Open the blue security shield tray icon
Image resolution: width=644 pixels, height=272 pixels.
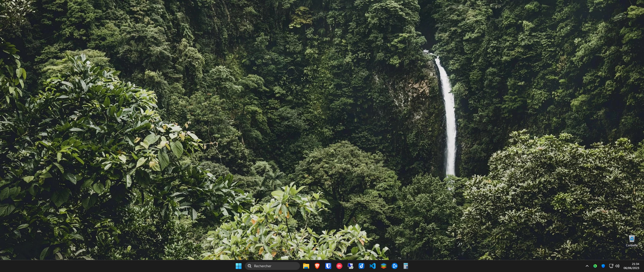[603, 266]
